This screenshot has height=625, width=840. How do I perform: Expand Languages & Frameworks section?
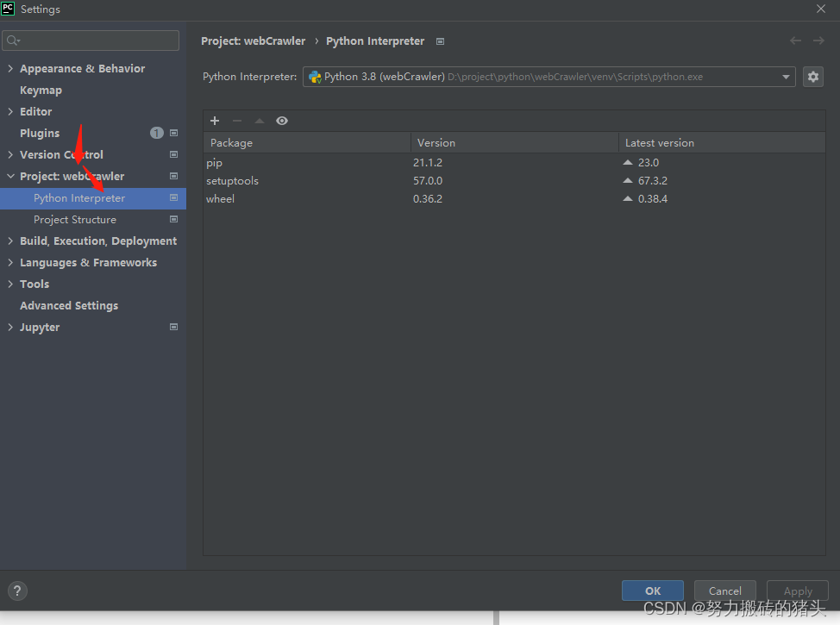(x=10, y=262)
